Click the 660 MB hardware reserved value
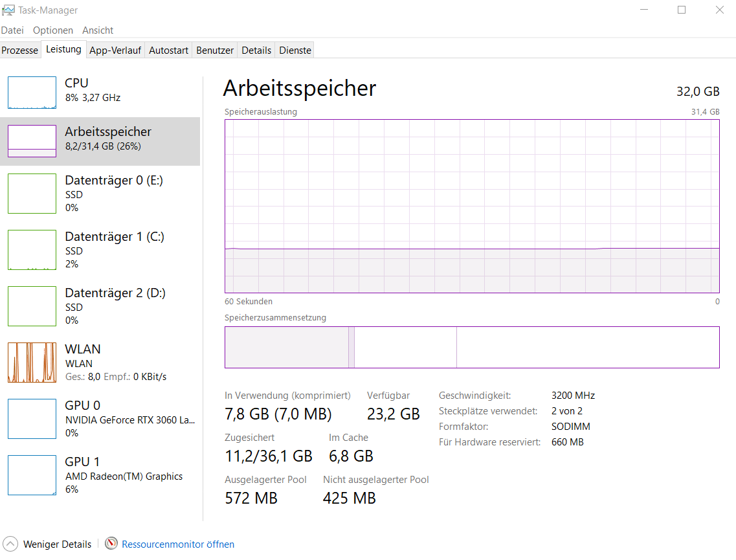The height and width of the screenshot is (560, 736). (568, 442)
